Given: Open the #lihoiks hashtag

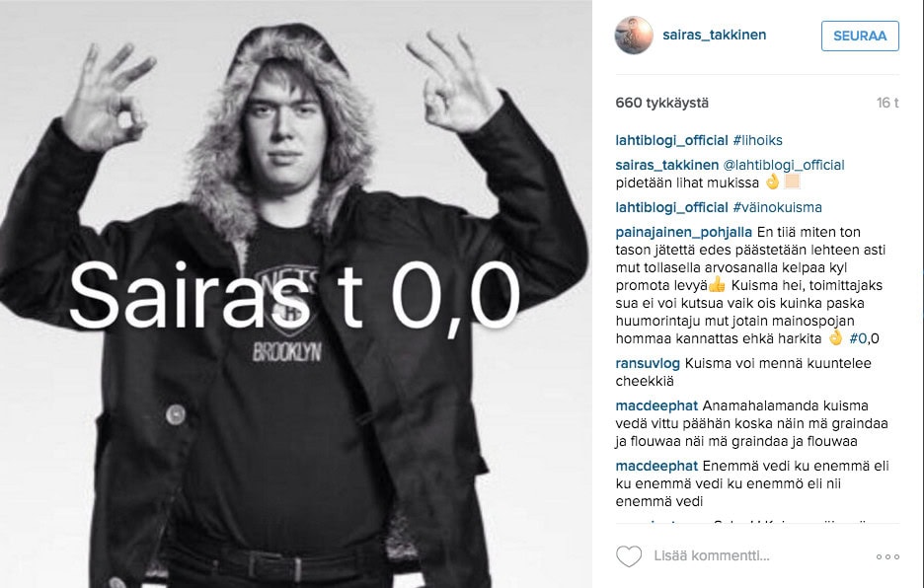Looking at the screenshot, I should (758, 140).
